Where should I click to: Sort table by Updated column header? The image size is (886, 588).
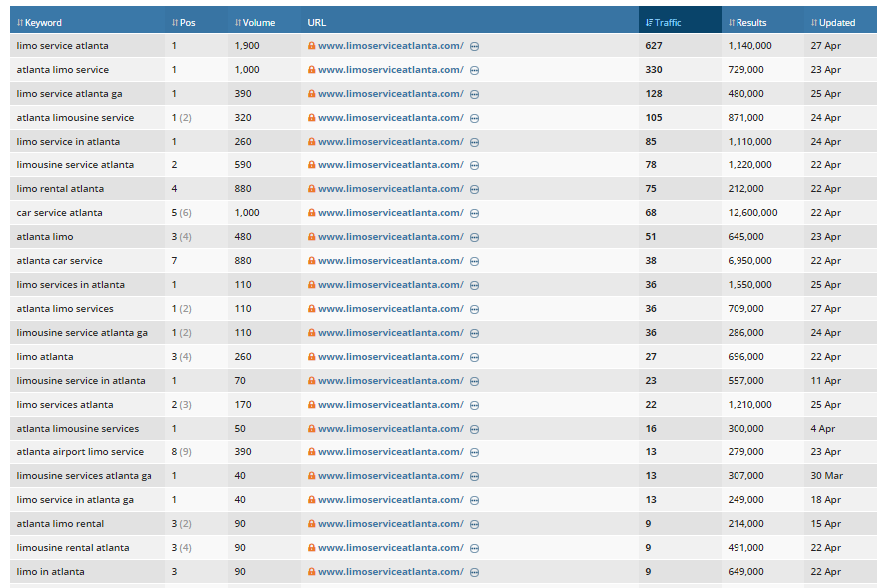pyautogui.click(x=833, y=23)
